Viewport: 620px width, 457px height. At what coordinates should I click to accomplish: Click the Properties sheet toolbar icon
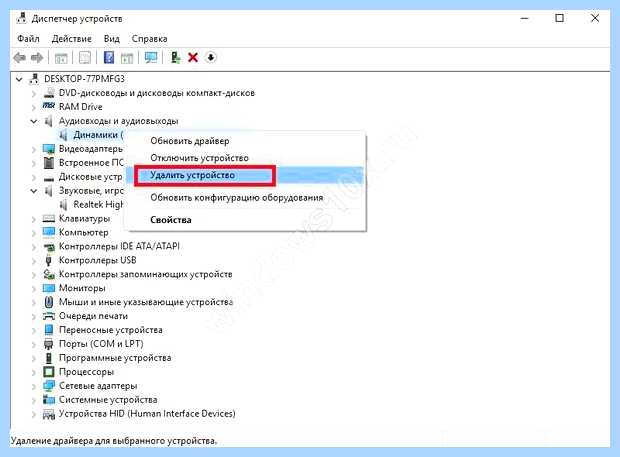click(85, 58)
